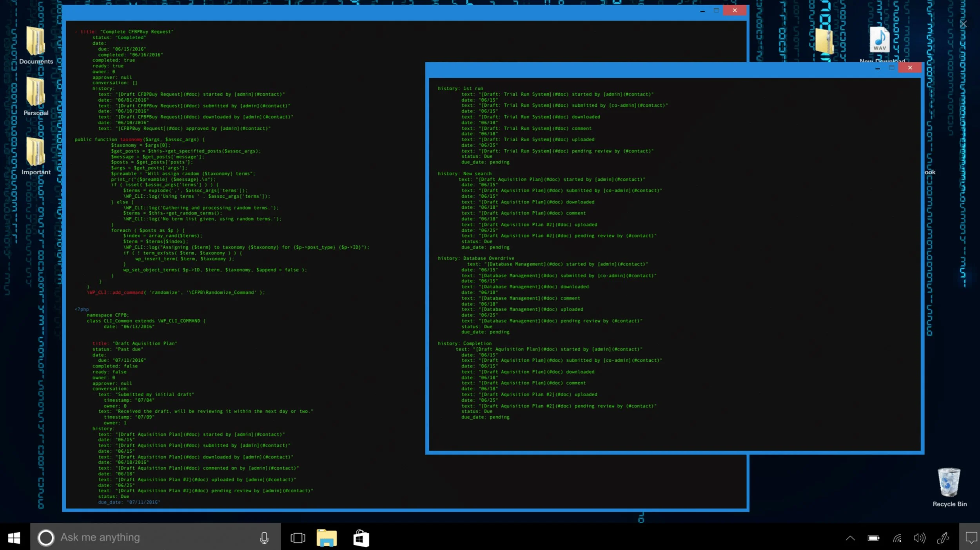Open the Action Center notifications

(x=971, y=538)
